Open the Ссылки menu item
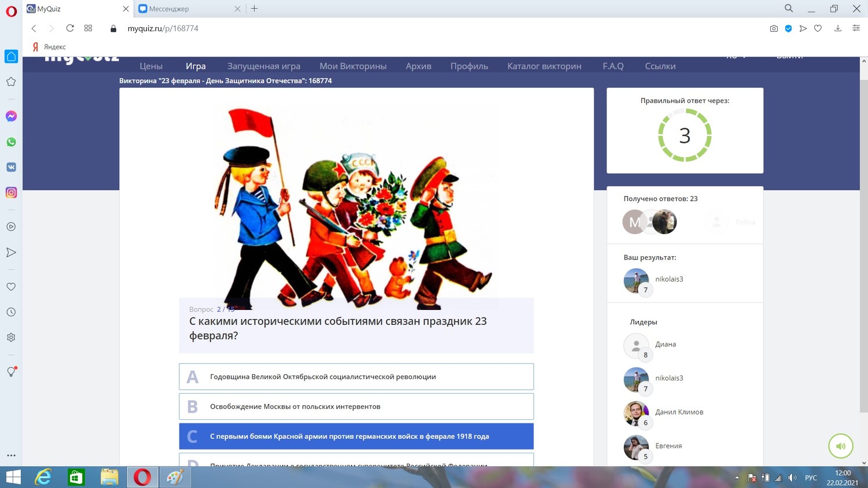This screenshot has height=488, width=868. tap(660, 66)
